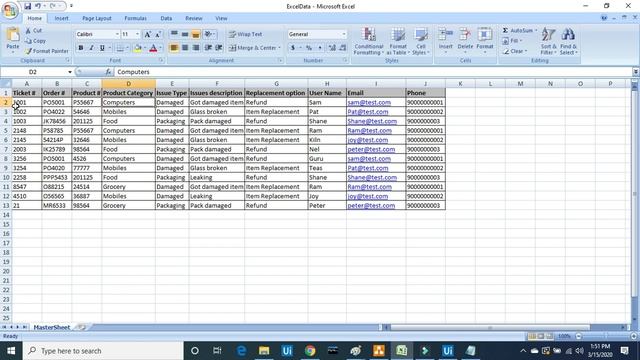Open the font color dropdown arrow

(160, 48)
